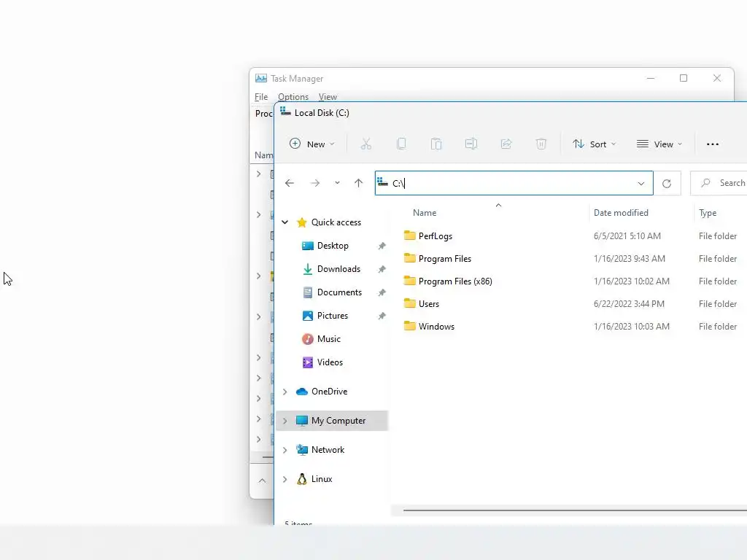Refresh the current folder view
The width and height of the screenshot is (747, 560).
(667, 183)
